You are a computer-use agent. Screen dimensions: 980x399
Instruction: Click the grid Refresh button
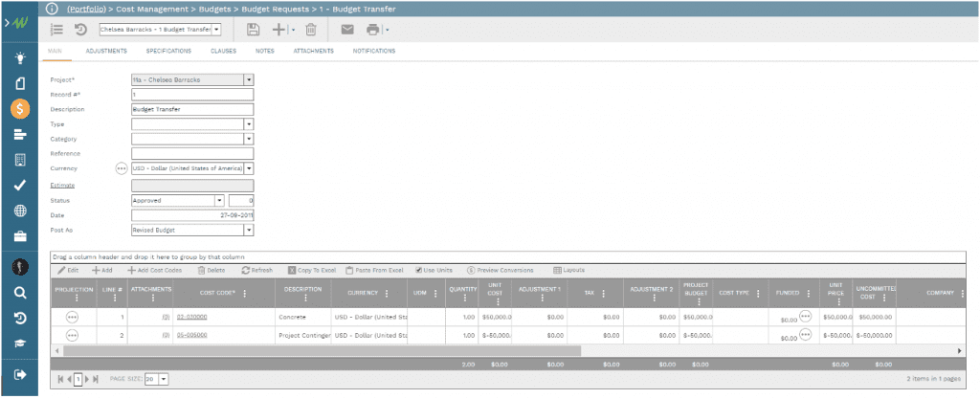256,271
